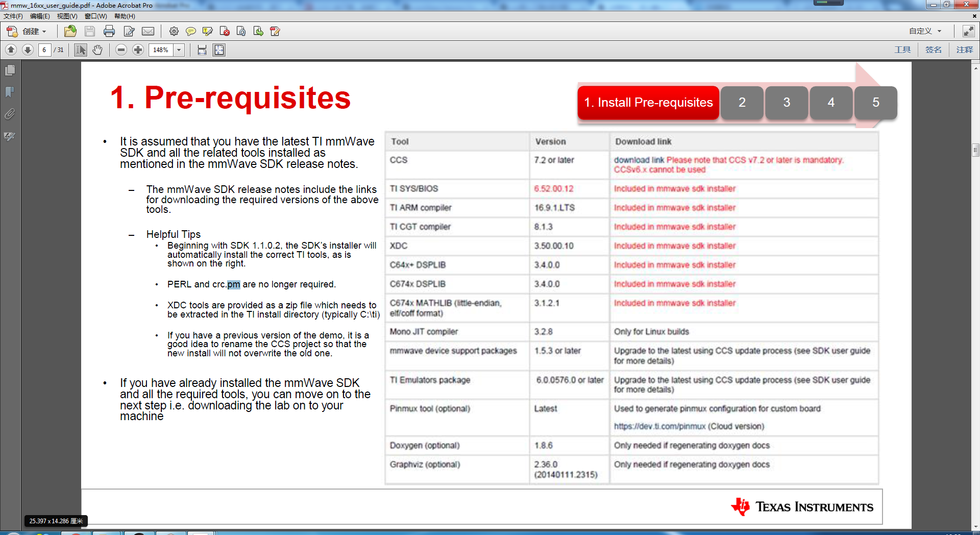
Task: Click the Edit PDF text icon
Action: tap(275, 31)
